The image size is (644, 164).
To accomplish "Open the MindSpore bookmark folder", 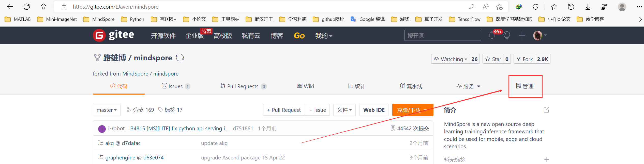I will click(x=99, y=19).
